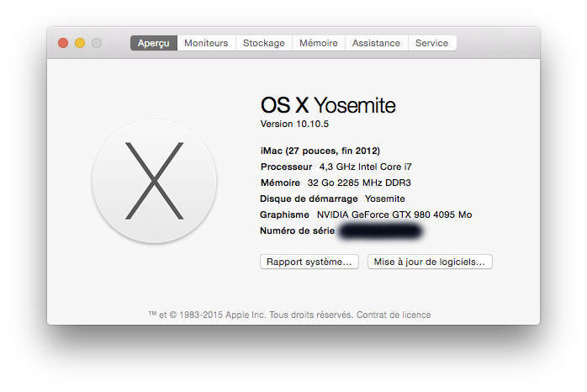Minimize the window with yellow button
Image resolution: width=587 pixels, height=392 pixels.
pos(80,43)
